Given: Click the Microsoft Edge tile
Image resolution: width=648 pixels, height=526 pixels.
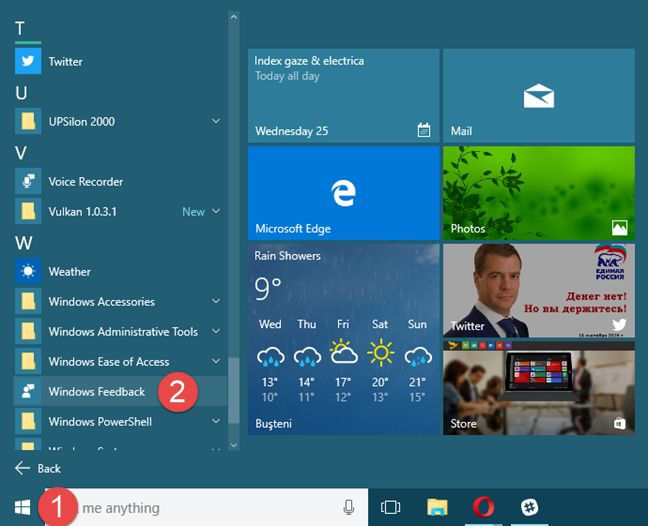Looking at the screenshot, I should pos(343,193).
